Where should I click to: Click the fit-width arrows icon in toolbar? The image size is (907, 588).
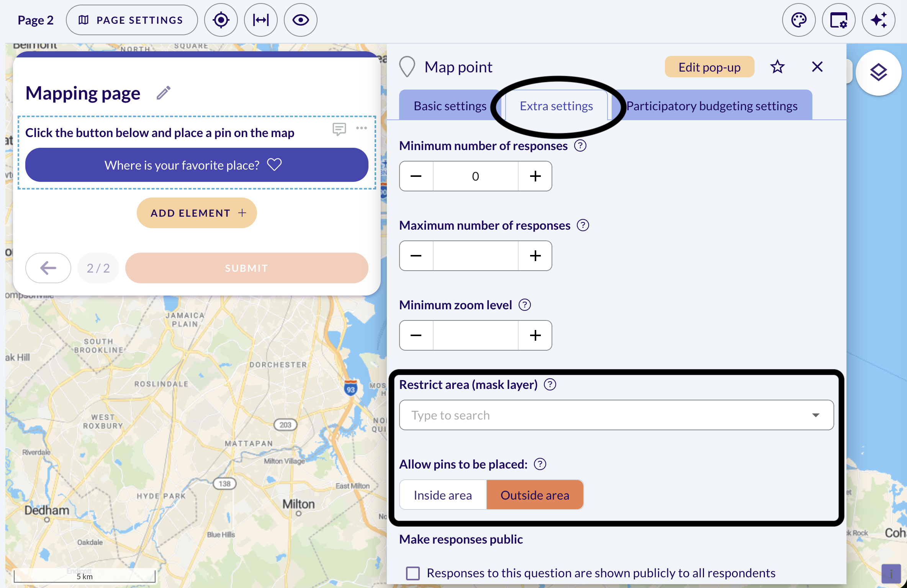coord(261,20)
